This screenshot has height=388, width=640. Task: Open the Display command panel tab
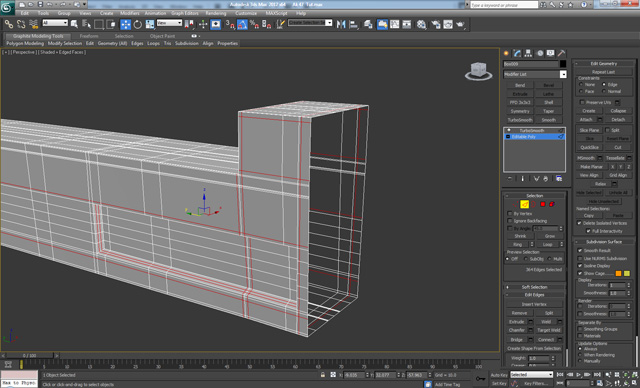click(x=551, y=53)
